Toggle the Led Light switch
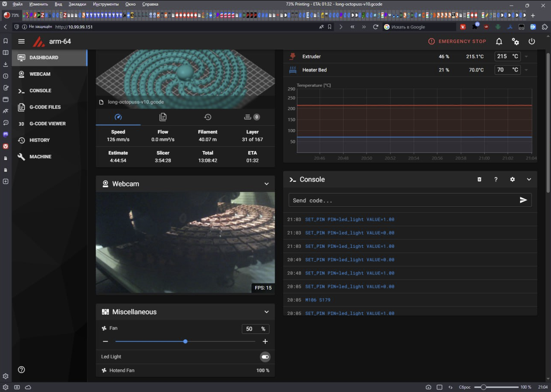The image size is (551, 392). (265, 357)
